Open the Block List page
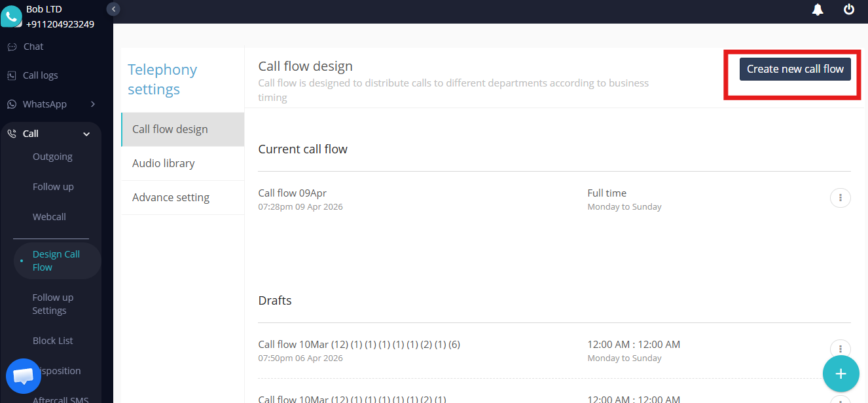 [x=52, y=341]
